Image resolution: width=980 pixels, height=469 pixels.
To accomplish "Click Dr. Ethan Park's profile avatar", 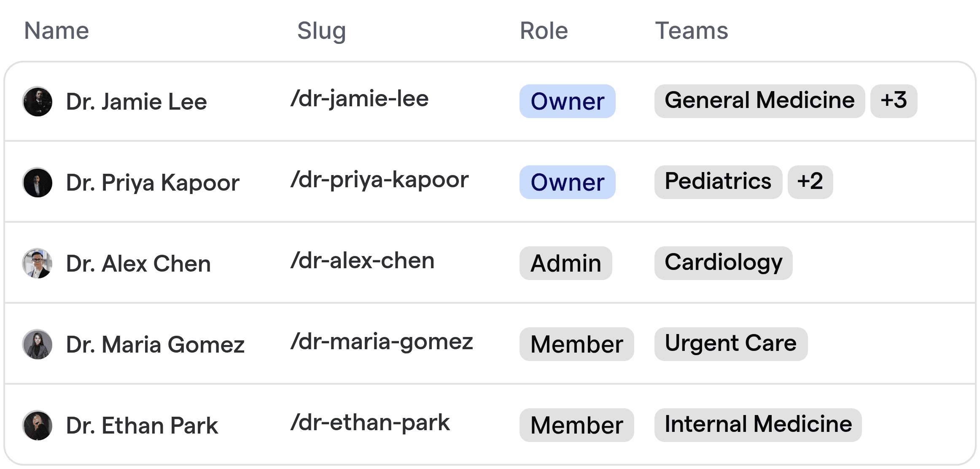I will click(x=37, y=425).
